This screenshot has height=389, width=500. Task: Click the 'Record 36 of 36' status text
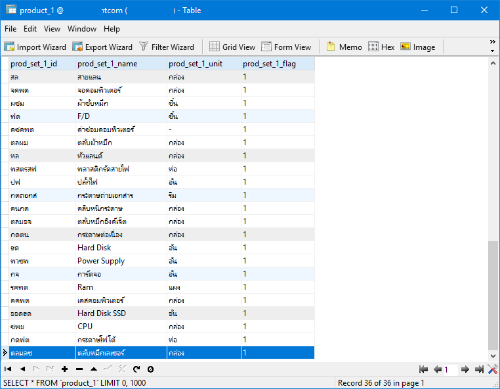[381, 383]
